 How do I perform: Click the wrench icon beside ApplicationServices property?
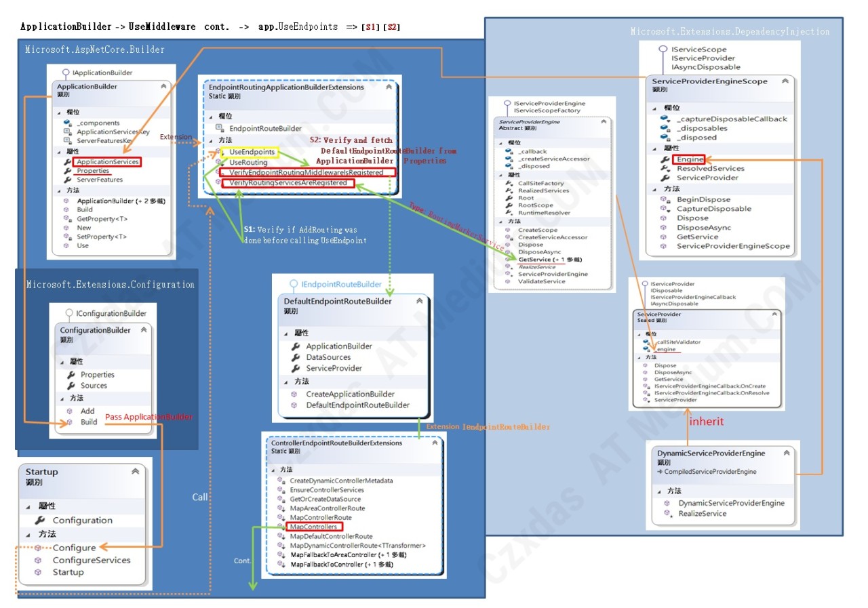tap(68, 162)
